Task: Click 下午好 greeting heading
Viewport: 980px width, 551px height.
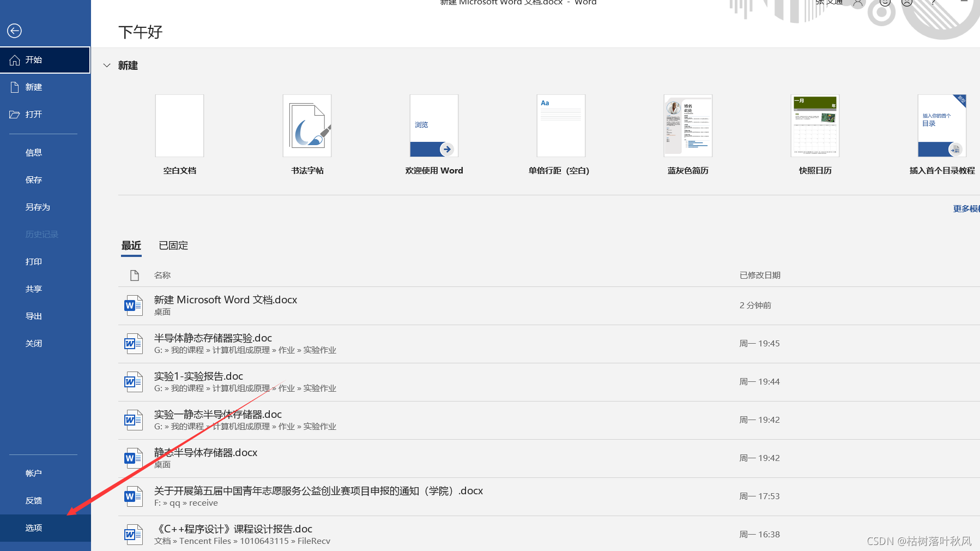Action: 141,32
